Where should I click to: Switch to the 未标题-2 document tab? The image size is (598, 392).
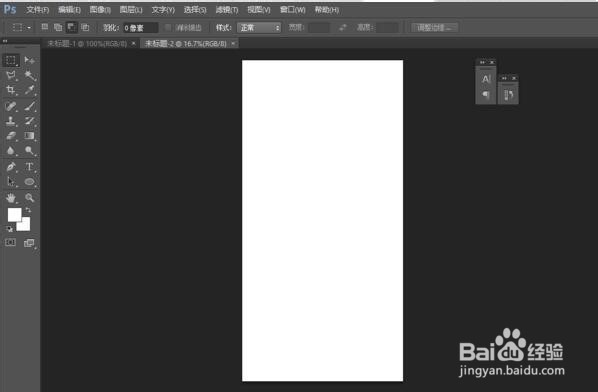186,44
